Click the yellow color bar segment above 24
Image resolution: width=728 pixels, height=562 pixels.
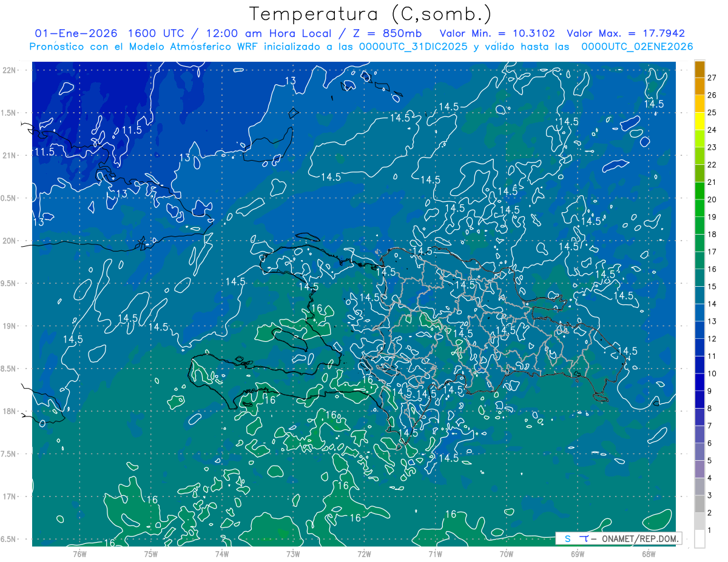[699, 121]
